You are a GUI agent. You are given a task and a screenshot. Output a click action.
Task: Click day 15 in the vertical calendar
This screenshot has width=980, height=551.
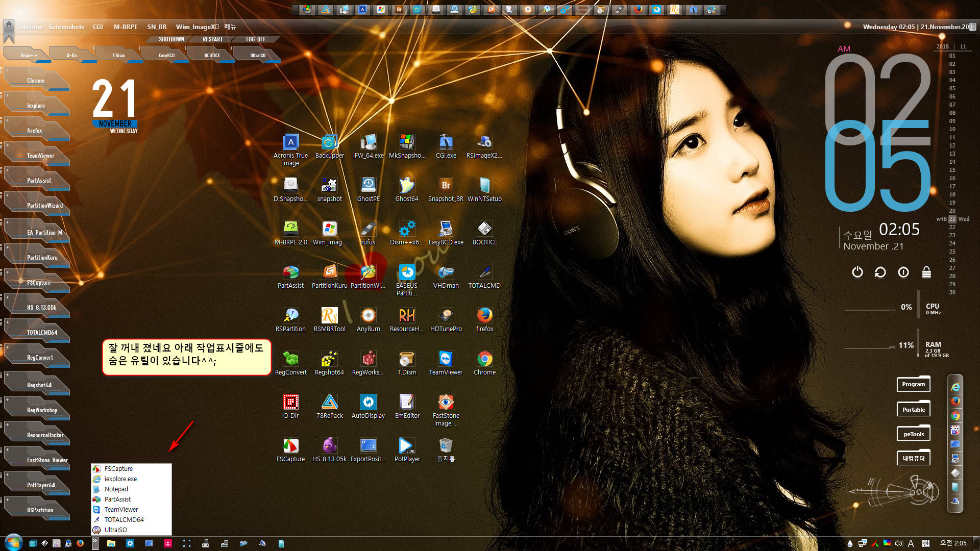click(x=952, y=170)
